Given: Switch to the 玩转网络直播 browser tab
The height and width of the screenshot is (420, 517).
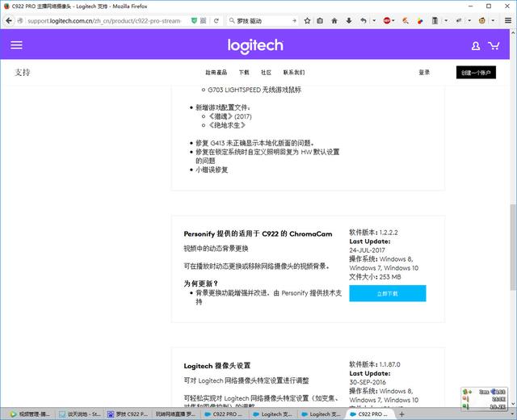Looking at the screenshot, I should click(x=176, y=414).
